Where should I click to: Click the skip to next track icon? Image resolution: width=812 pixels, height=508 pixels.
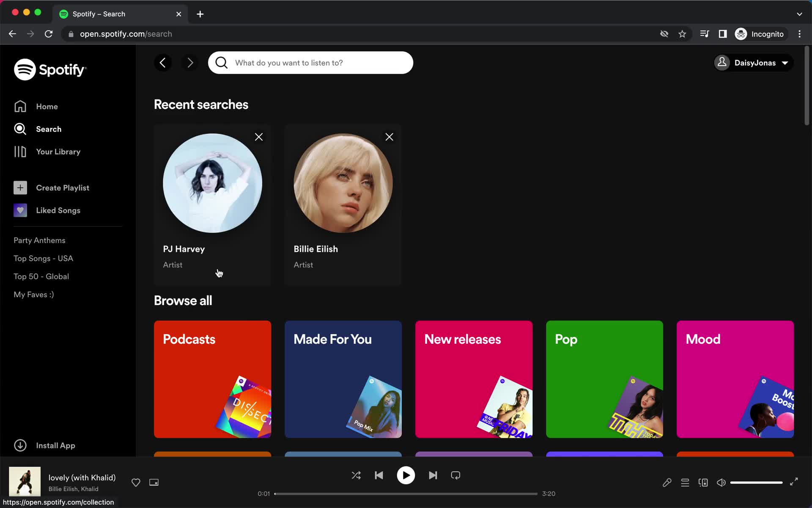pos(433,475)
